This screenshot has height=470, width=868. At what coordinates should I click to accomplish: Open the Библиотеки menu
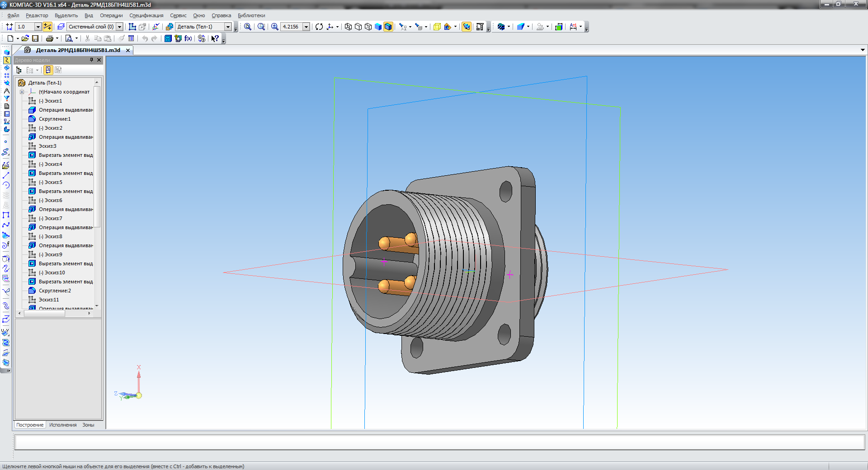[251, 15]
